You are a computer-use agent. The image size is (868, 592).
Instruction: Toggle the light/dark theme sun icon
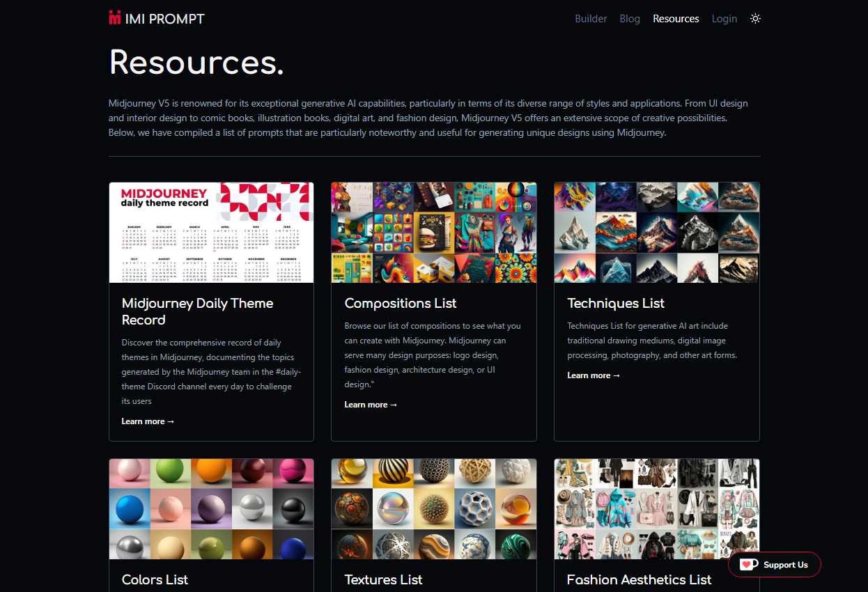(x=755, y=19)
